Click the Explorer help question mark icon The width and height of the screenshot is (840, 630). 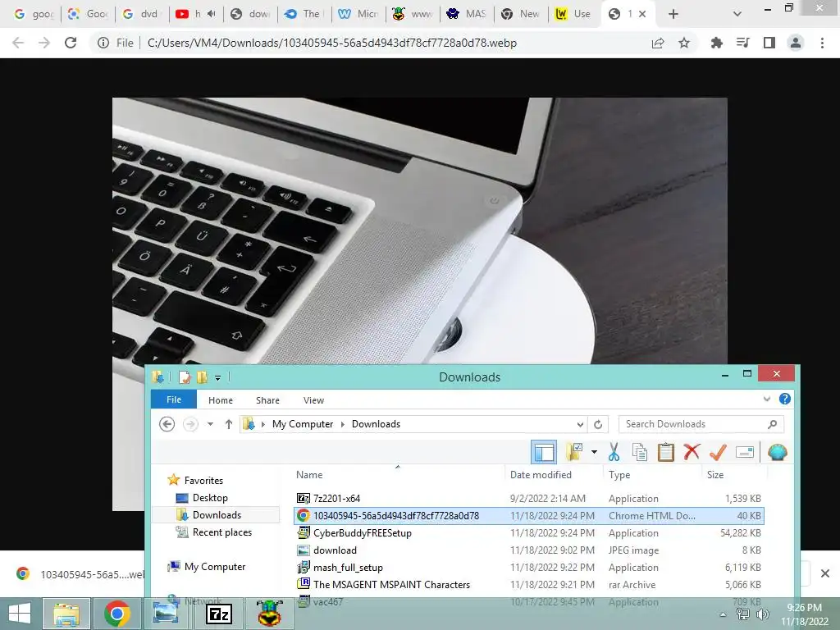click(x=785, y=399)
